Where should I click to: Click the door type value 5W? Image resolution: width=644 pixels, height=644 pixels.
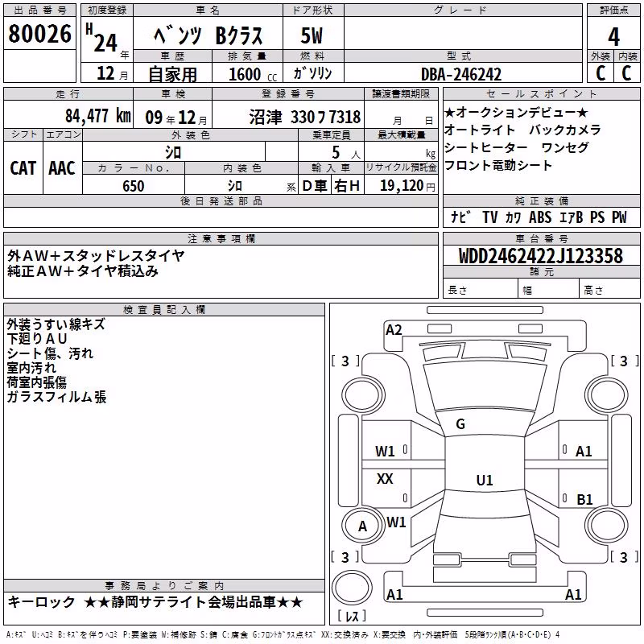(312, 35)
